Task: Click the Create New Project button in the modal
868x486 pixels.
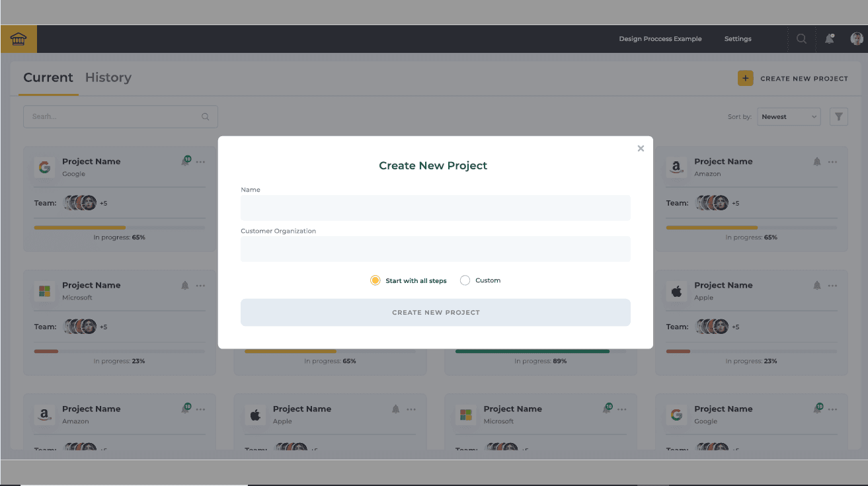Action: (435, 311)
